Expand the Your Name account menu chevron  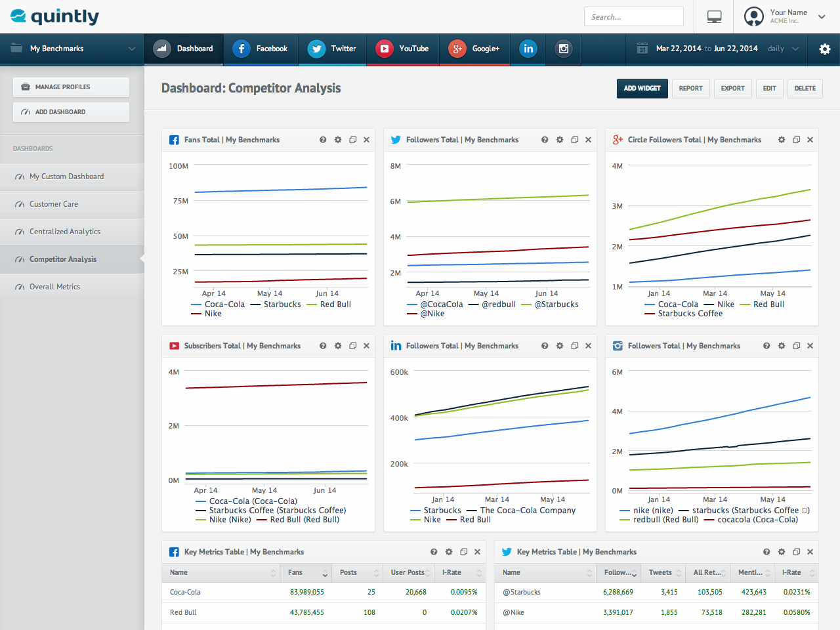click(822, 17)
